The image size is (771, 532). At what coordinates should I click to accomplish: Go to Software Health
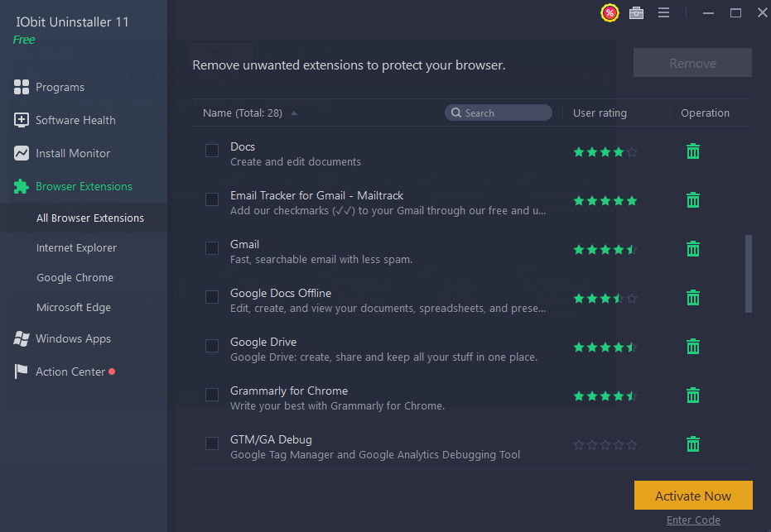coord(75,120)
